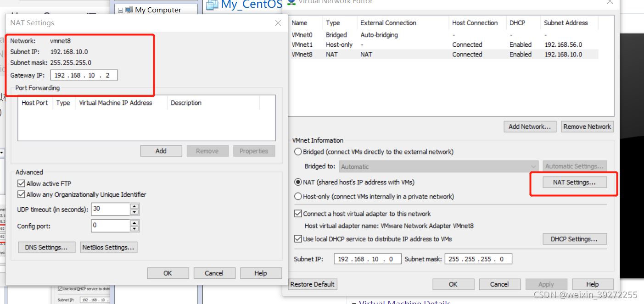
Task: Click the Type column header in port forwarding
Action: (x=64, y=103)
